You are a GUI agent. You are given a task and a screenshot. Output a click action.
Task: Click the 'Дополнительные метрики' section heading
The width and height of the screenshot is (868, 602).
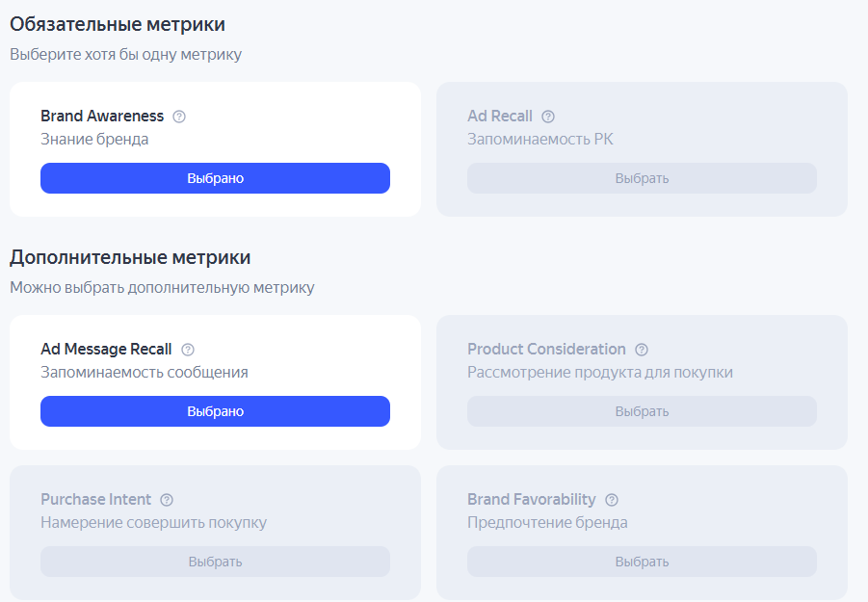point(130,257)
